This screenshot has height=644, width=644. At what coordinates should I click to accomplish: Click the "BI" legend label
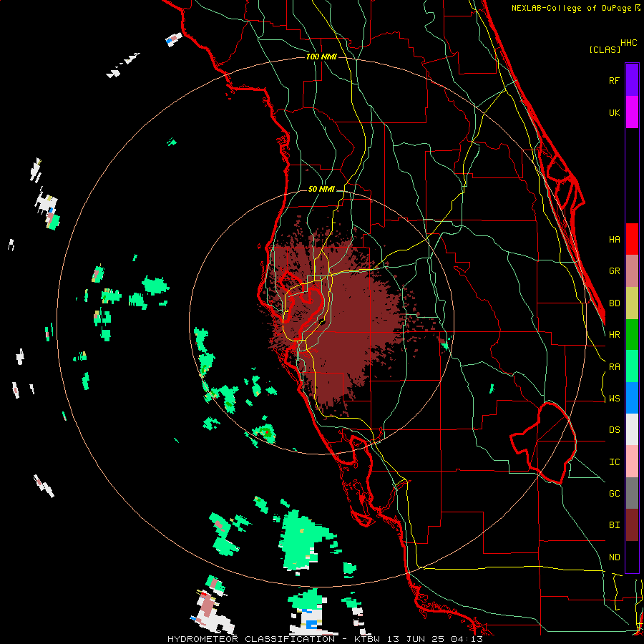click(614, 525)
